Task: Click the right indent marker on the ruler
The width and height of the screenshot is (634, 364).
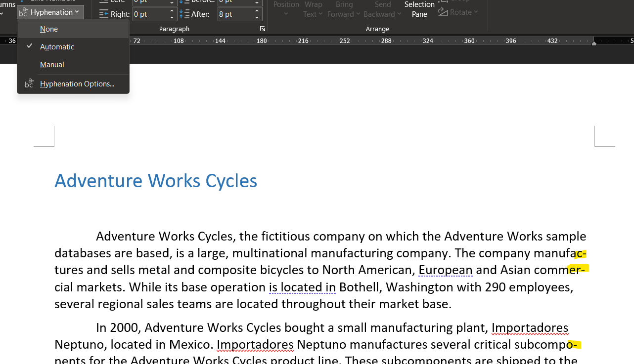Action: (x=594, y=43)
